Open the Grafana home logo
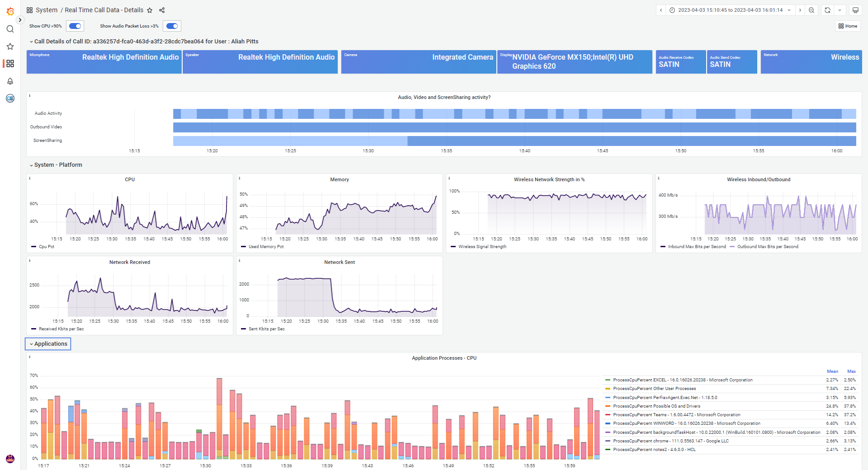 pyautogui.click(x=10, y=11)
